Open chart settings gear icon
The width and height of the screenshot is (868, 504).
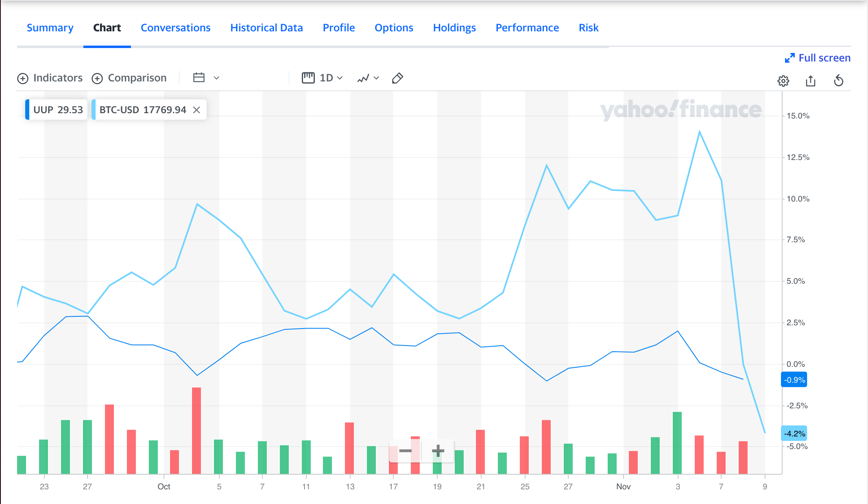click(x=783, y=81)
